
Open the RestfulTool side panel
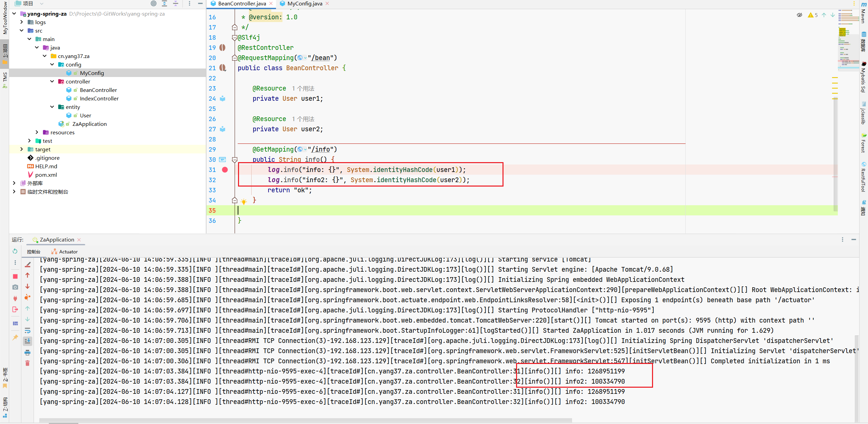tap(864, 177)
